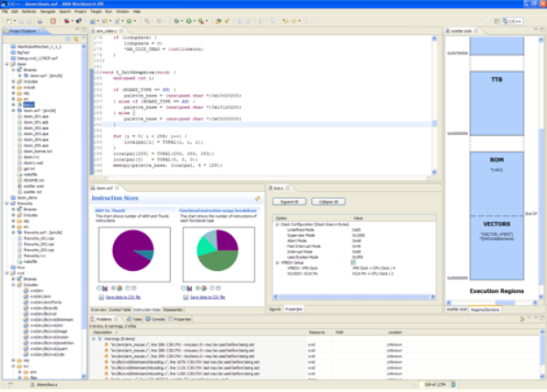Image resolution: width=547 pixels, height=392 pixels.
Task: Click the pin icon in Instruction Sizes header
Action: (x=258, y=198)
